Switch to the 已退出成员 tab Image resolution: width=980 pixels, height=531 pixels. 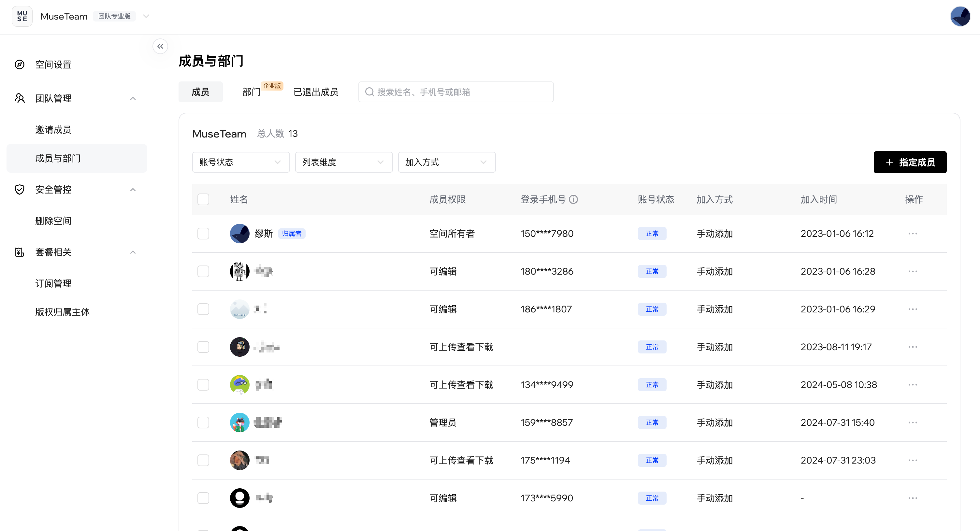coord(316,92)
